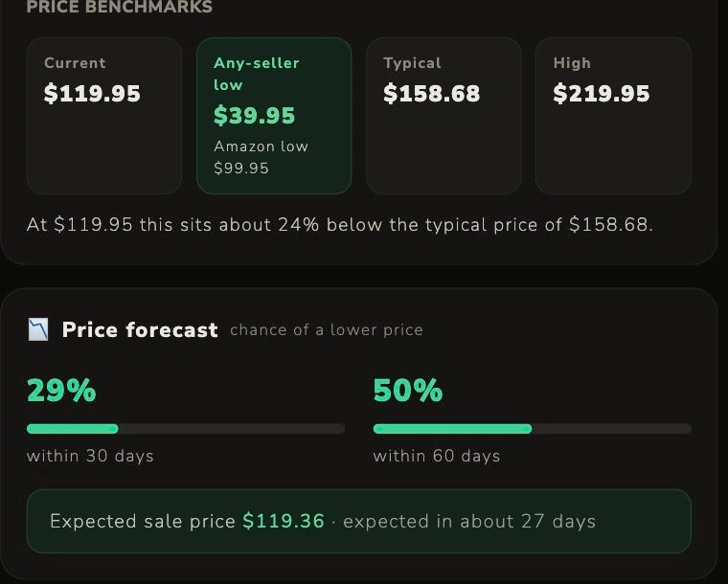
Task: Click the Amazon low $99.95 text
Action: (x=261, y=157)
